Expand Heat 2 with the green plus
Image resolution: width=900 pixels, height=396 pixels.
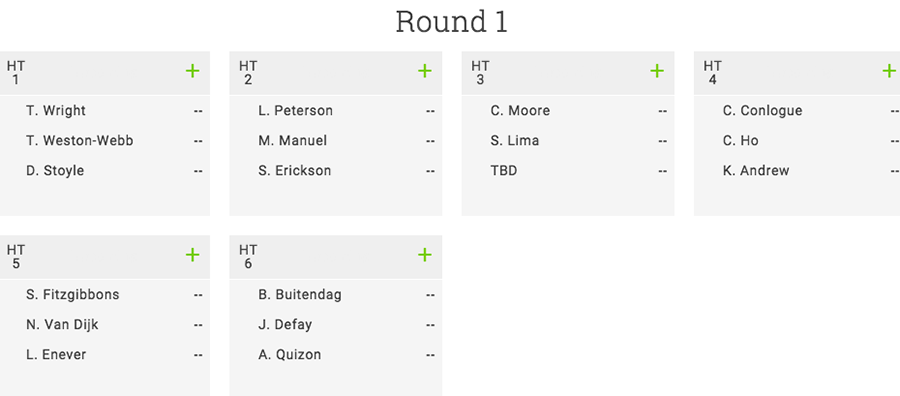[x=424, y=71]
